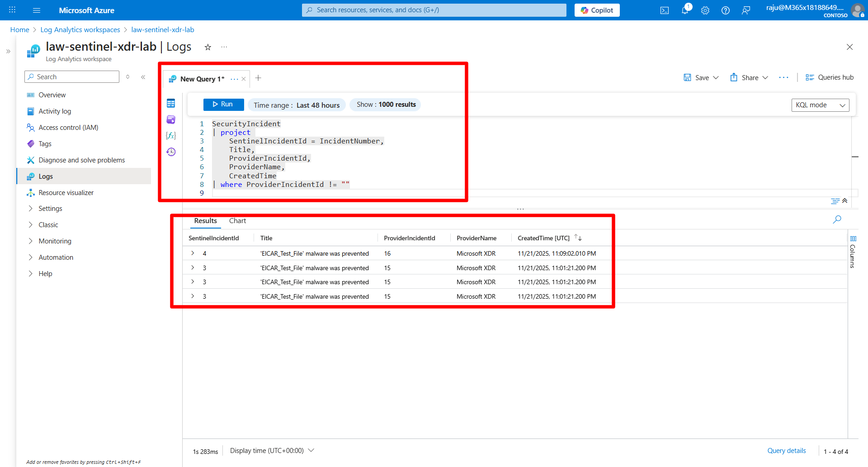
Task: Format the query text
Action: tap(835, 201)
